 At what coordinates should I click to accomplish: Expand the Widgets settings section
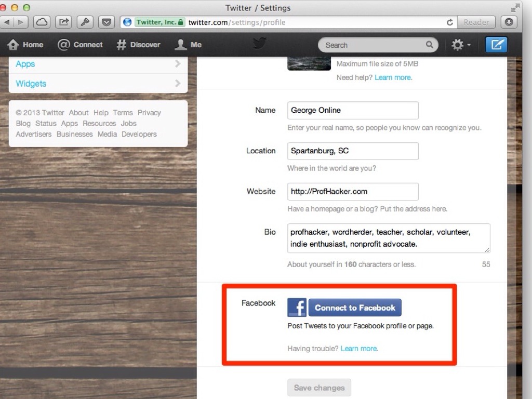98,84
